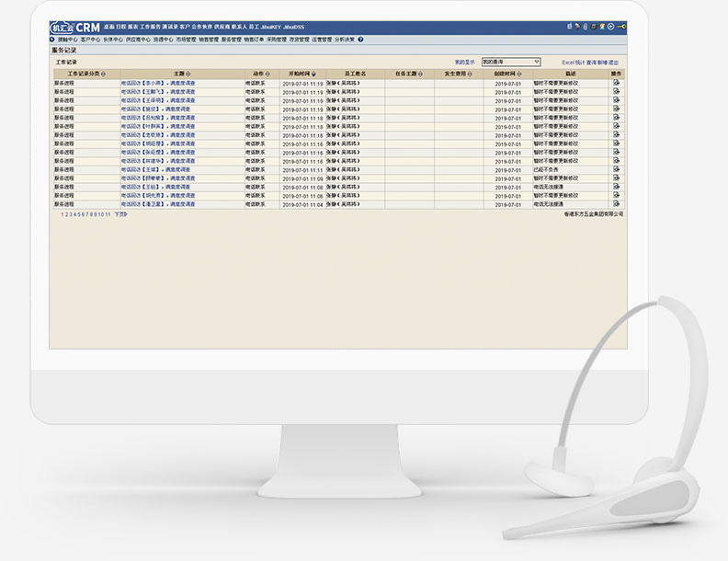Click the yellow key icon in header

(623, 27)
